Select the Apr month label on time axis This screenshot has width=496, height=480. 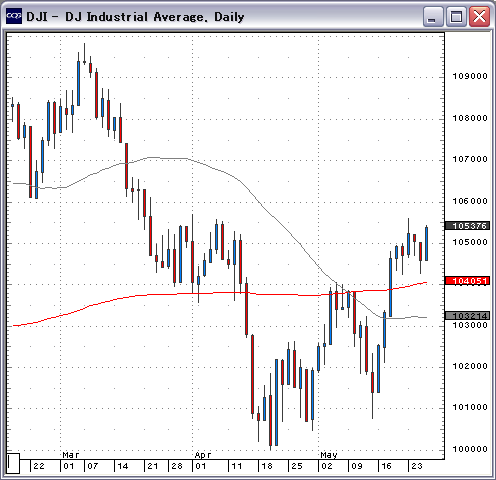203,455
